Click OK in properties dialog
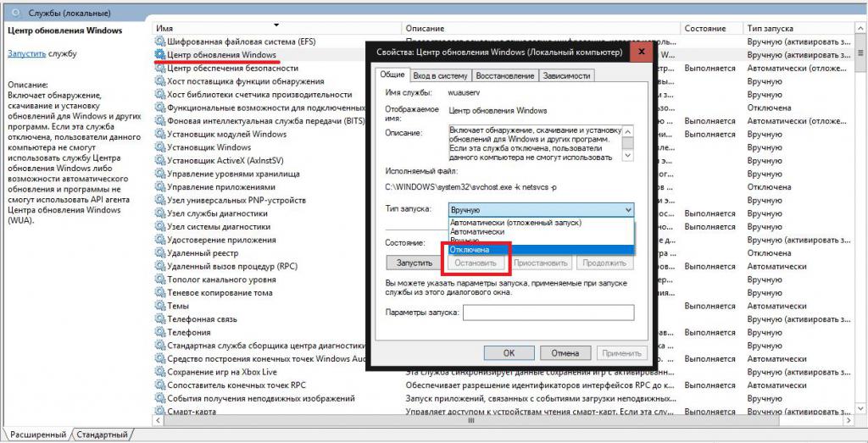This screenshot has height=443, width=868. tap(509, 353)
